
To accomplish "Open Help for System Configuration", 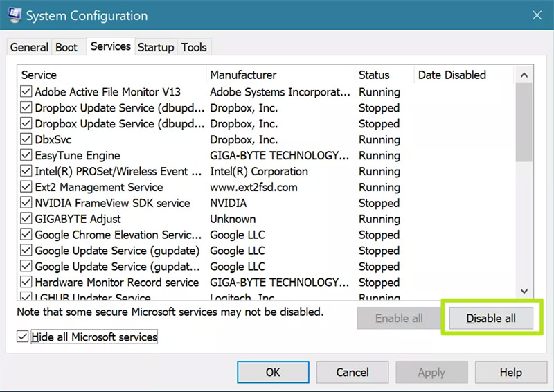I will tap(511, 372).
